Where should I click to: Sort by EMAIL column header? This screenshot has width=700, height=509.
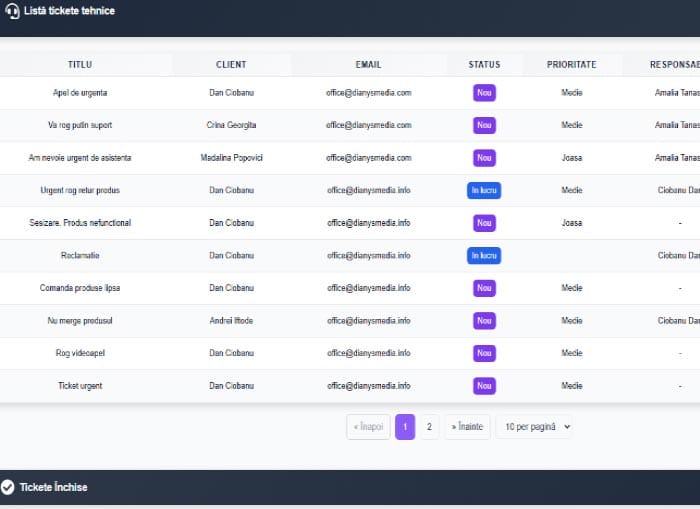tap(368, 65)
